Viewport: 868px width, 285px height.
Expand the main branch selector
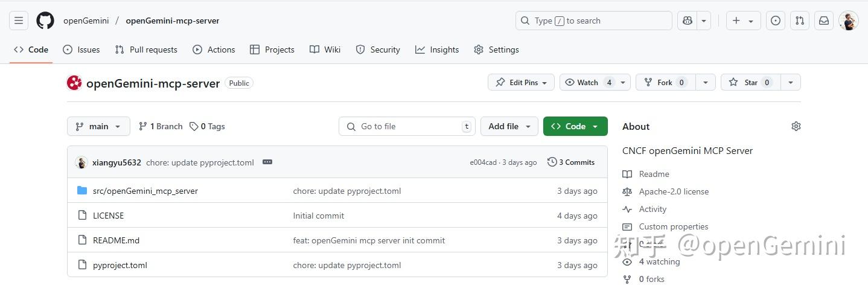point(98,126)
